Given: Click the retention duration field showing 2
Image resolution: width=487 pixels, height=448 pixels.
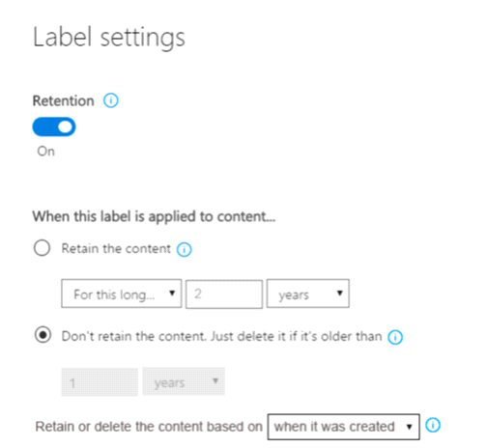Looking at the screenshot, I should [x=224, y=294].
